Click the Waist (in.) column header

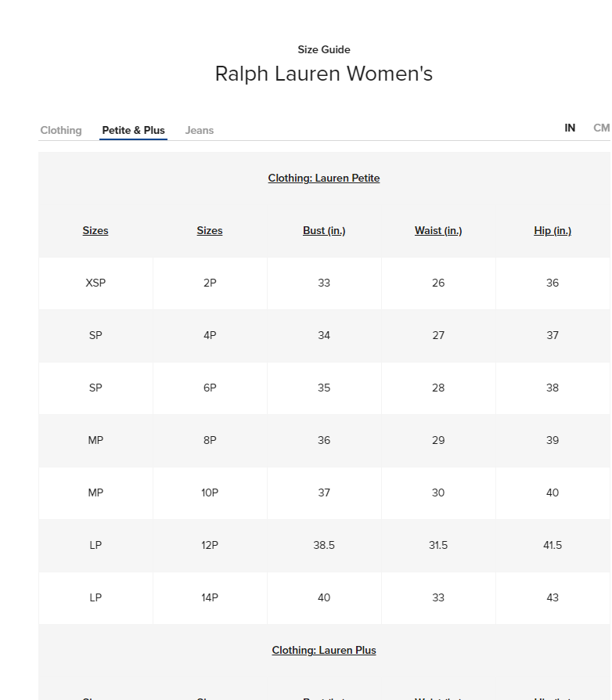[438, 230]
